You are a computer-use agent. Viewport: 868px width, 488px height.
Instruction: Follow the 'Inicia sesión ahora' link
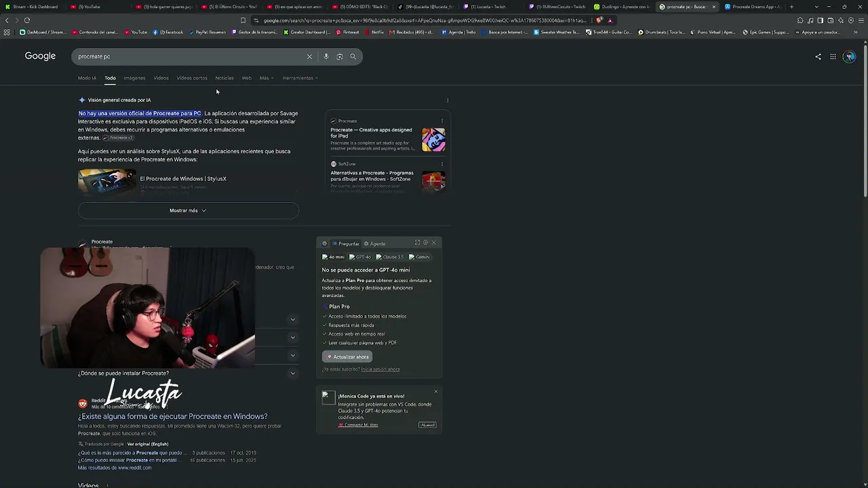coord(380,369)
